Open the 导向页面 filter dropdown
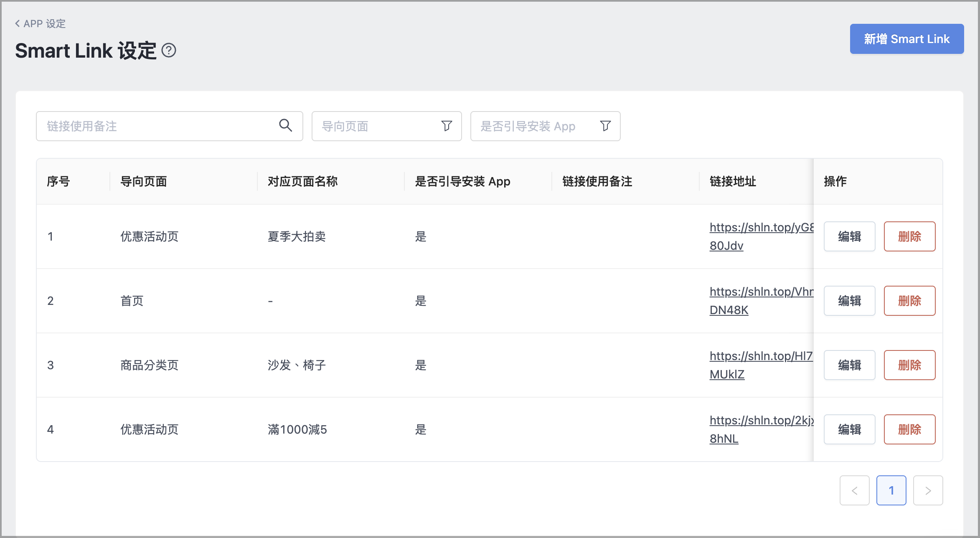Image resolution: width=980 pixels, height=538 pixels. click(x=387, y=126)
